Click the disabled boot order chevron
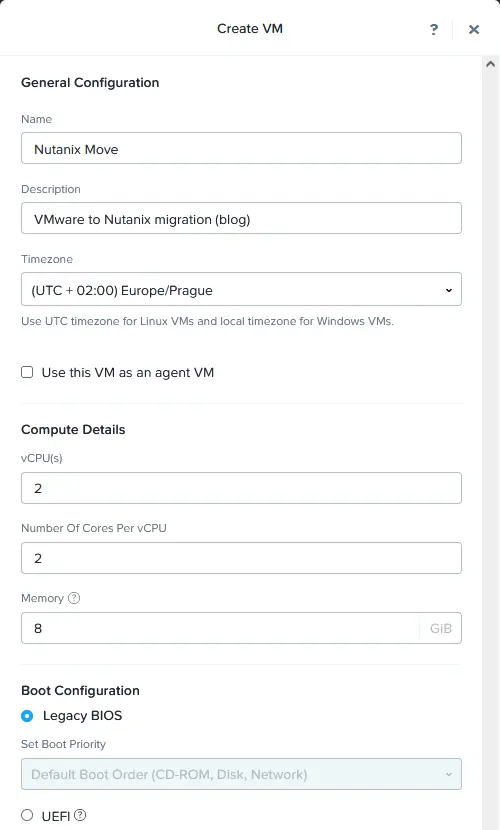 pos(449,774)
